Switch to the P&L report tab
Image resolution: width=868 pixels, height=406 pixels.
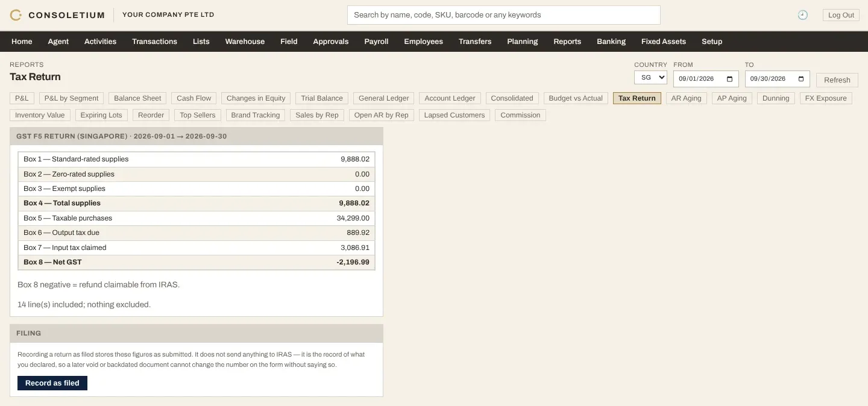click(x=22, y=98)
